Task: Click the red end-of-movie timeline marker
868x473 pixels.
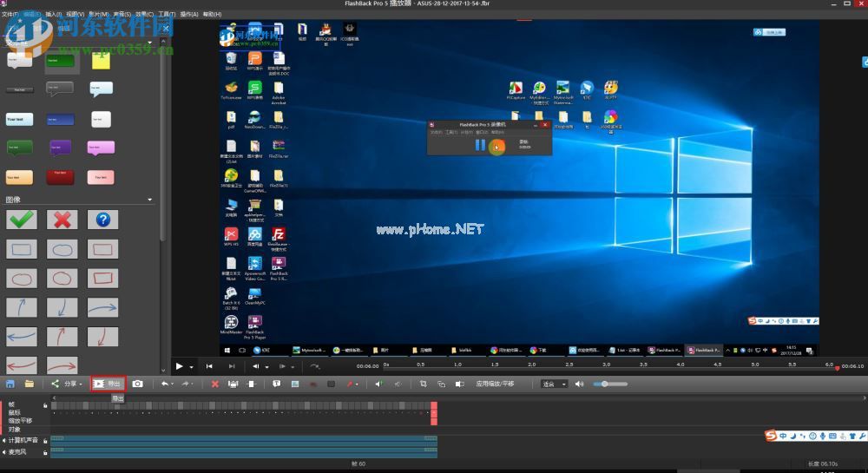Action: 434,413
